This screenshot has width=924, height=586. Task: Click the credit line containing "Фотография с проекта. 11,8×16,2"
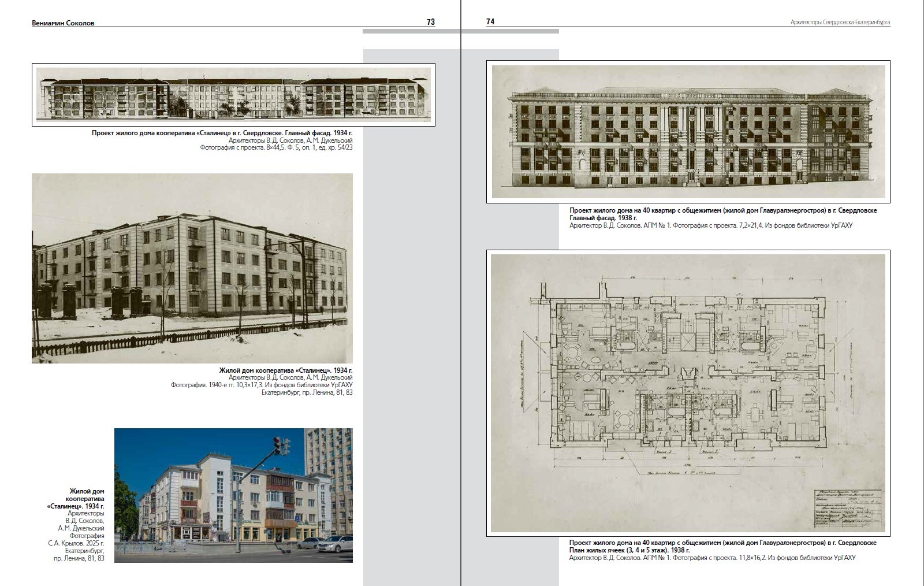pos(713,558)
